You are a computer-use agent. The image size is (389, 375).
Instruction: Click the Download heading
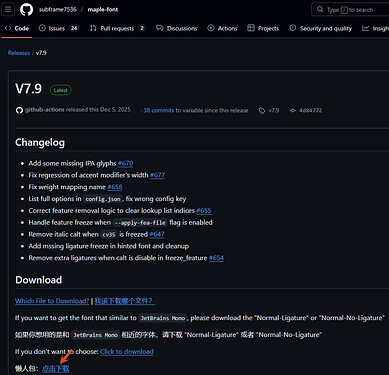coord(39,280)
